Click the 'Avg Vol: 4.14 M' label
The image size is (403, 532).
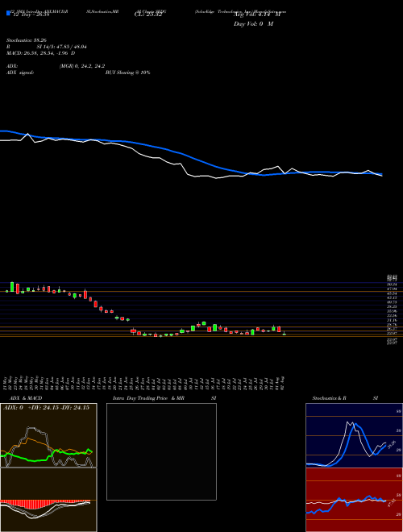259,15
